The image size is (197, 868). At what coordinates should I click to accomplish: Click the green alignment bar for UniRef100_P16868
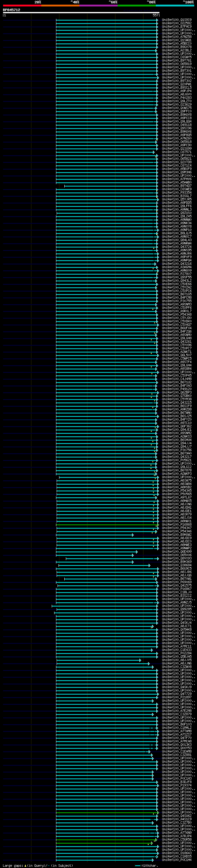[107, 525]
